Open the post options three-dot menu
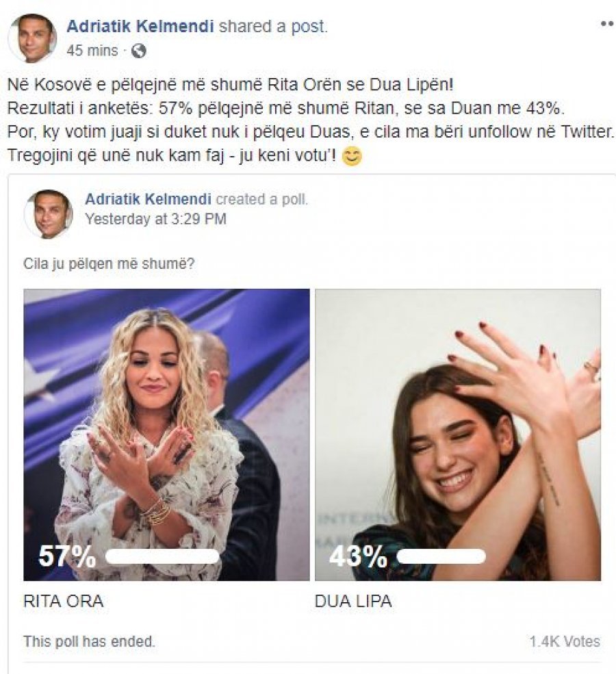The height and width of the screenshot is (674, 616). [x=607, y=25]
